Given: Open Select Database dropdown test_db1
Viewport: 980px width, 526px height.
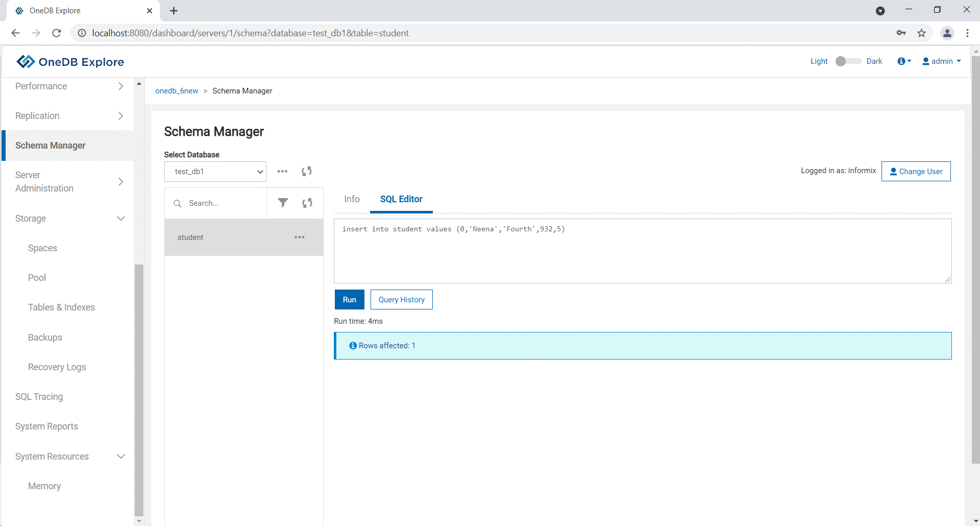Looking at the screenshot, I should pyautogui.click(x=215, y=172).
